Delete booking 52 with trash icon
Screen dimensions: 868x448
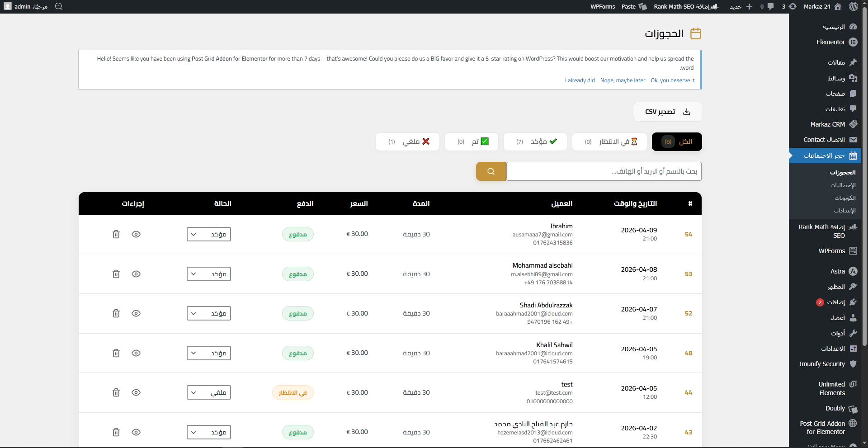[116, 313]
